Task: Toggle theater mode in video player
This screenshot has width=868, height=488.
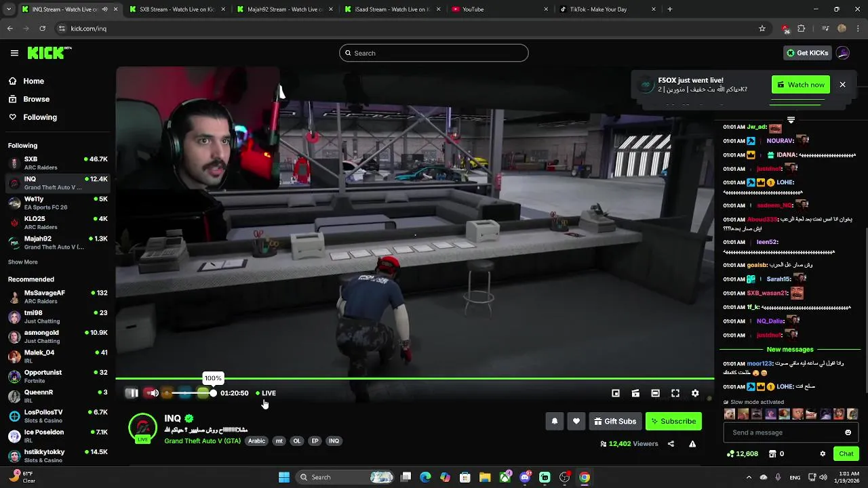Action: pos(655,393)
